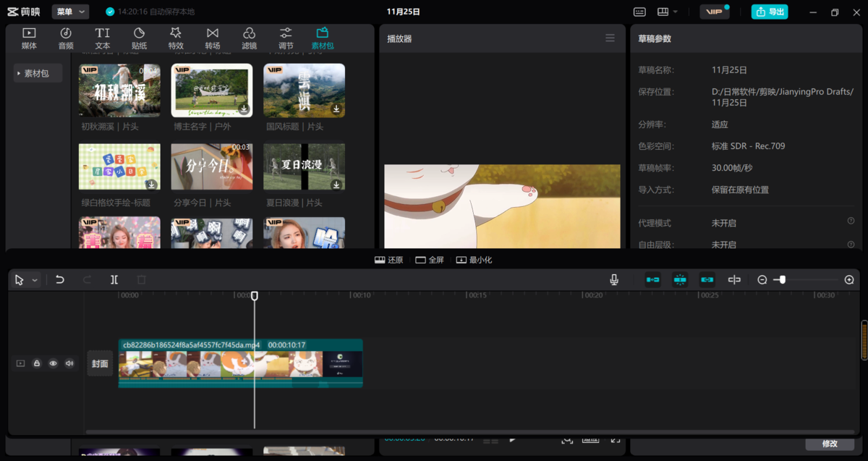868x461 pixels.
Task: Open the 特效 effects panel
Action: coord(176,38)
